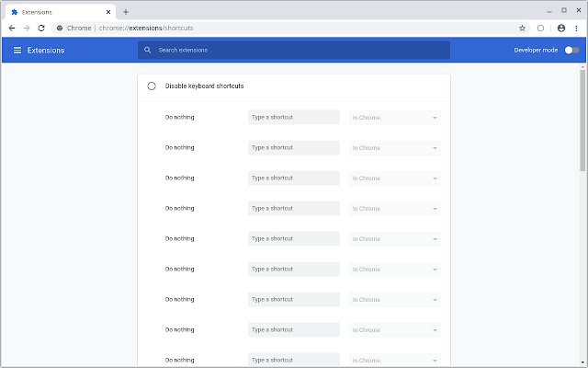Screen dimensions: 588x368
Task: Click the scrollbar up arrow
Action: pyautogui.click(x=582, y=67)
